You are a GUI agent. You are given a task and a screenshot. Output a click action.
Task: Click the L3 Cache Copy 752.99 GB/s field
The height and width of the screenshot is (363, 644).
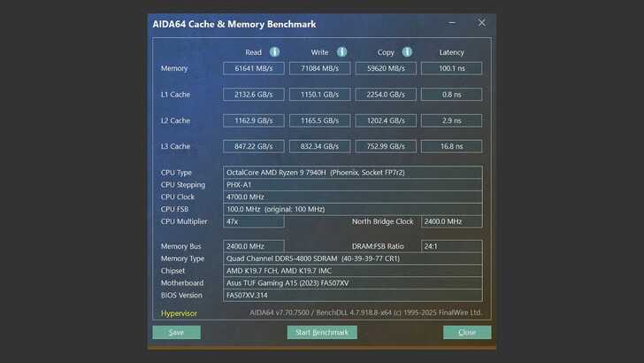(x=385, y=146)
